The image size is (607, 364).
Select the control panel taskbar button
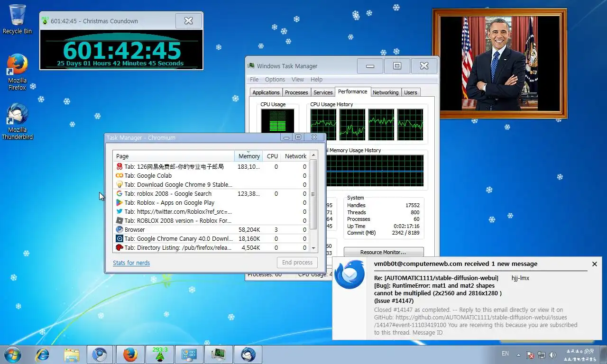[189, 355]
